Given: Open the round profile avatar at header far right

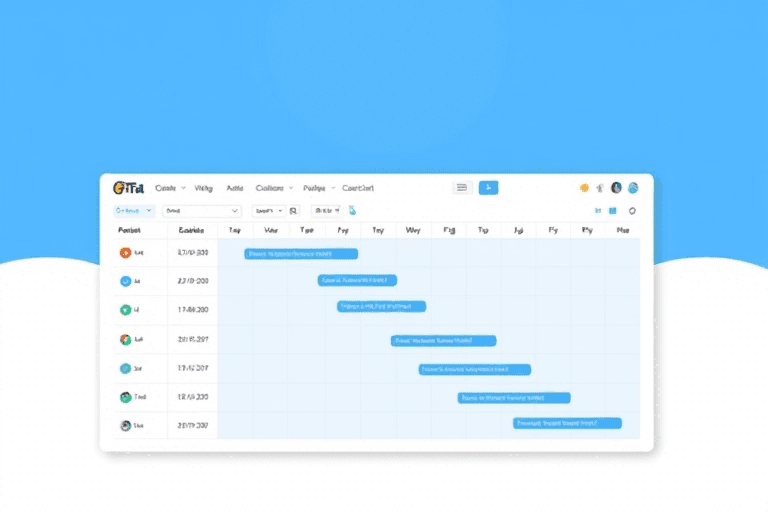Looking at the screenshot, I should [x=632, y=188].
